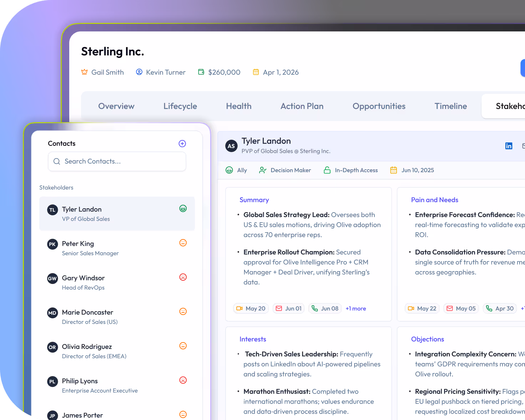Click the AS avatar badge beside Tyler Landon

[x=231, y=146]
